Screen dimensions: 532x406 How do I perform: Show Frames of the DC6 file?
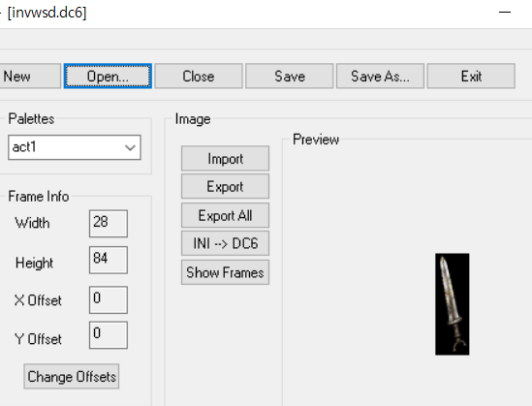225,272
